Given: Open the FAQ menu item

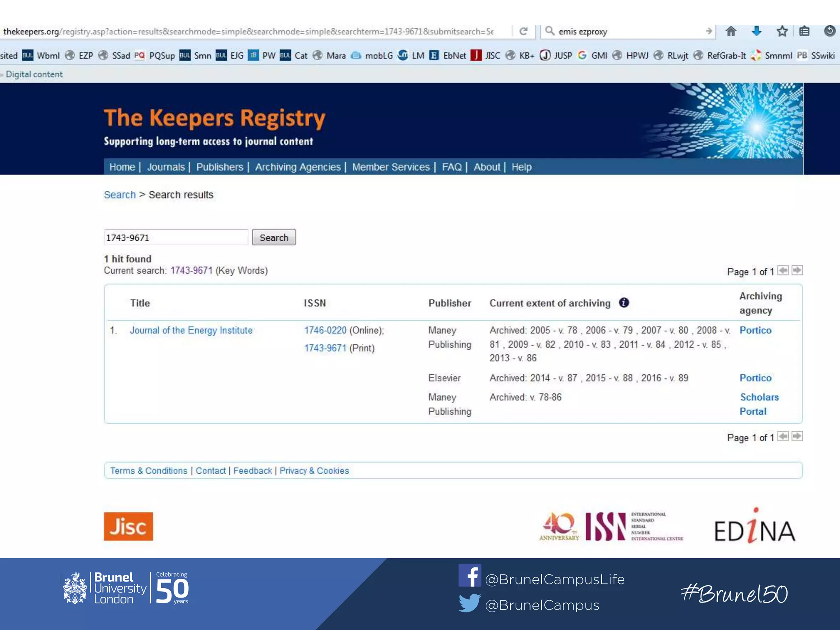Looking at the screenshot, I should pos(452,167).
